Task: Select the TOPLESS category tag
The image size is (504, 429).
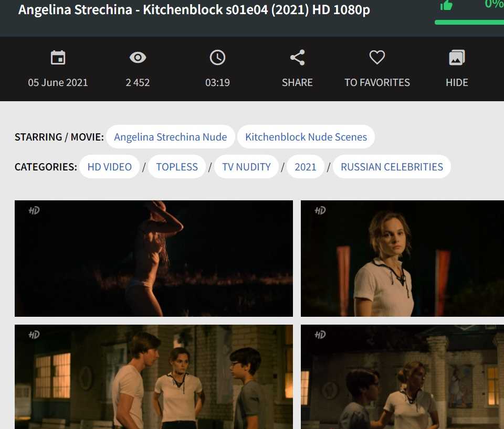Action: pyautogui.click(x=177, y=167)
